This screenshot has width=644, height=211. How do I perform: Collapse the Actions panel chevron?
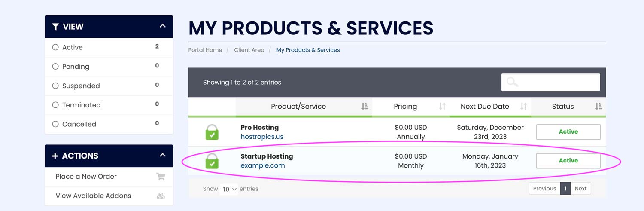pyautogui.click(x=162, y=155)
